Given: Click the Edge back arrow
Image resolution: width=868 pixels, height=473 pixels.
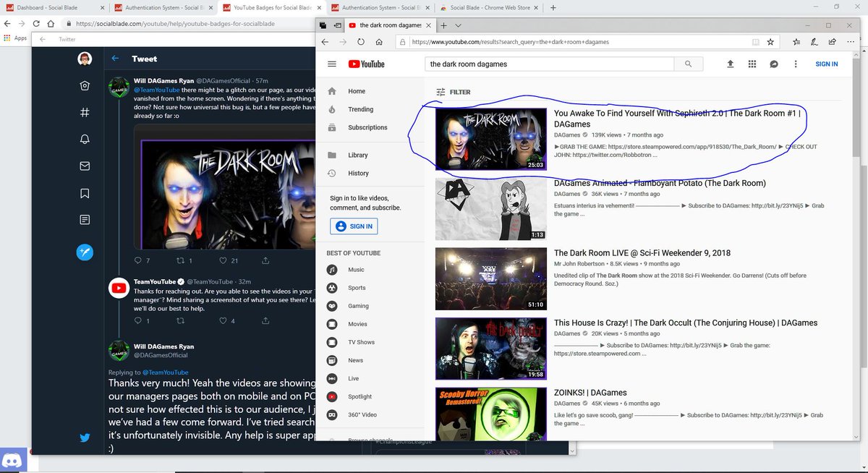Looking at the screenshot, I should [x=325, y=42].
